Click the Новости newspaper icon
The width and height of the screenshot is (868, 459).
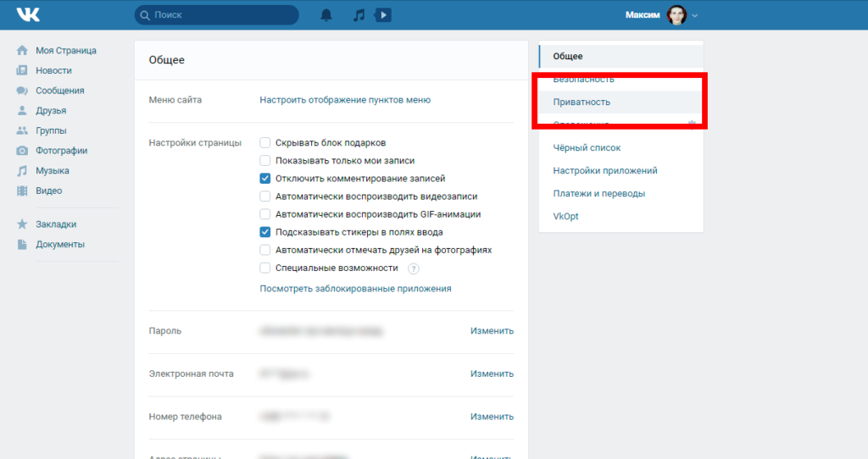tap(22, 70)
